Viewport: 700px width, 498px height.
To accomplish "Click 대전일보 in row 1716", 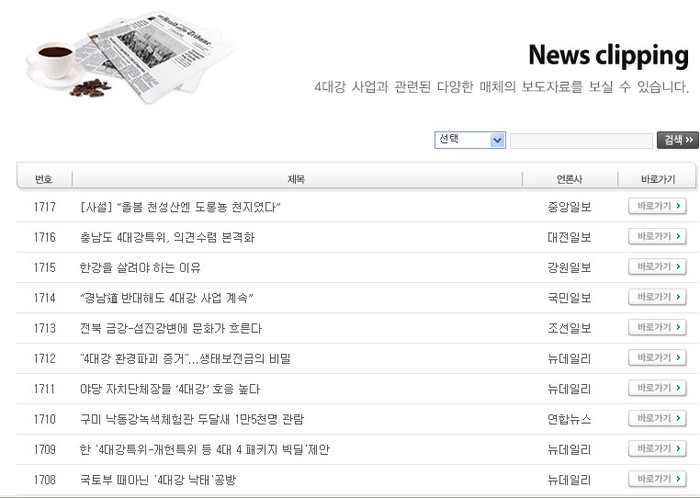I will pos(569,237).
